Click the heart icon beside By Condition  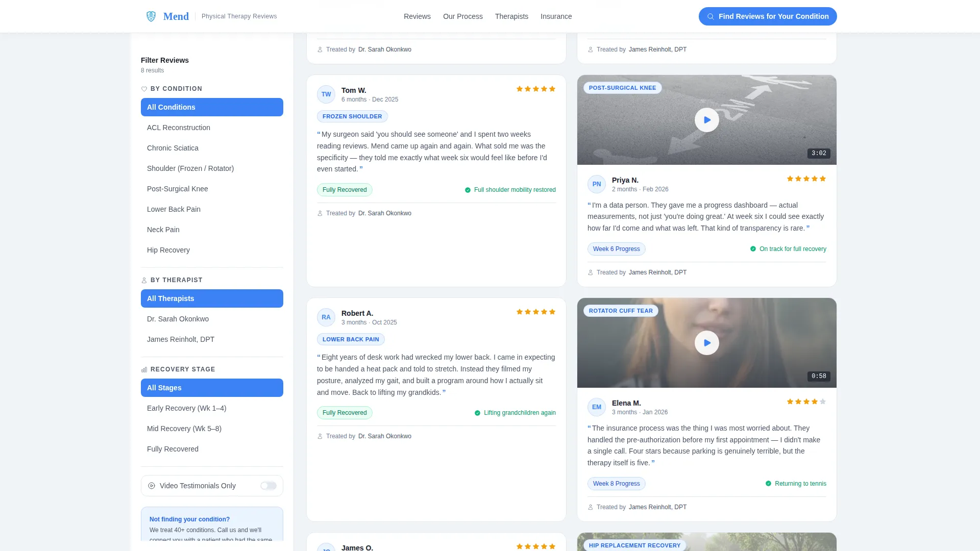pyautogui.click(x=144, y=89)
